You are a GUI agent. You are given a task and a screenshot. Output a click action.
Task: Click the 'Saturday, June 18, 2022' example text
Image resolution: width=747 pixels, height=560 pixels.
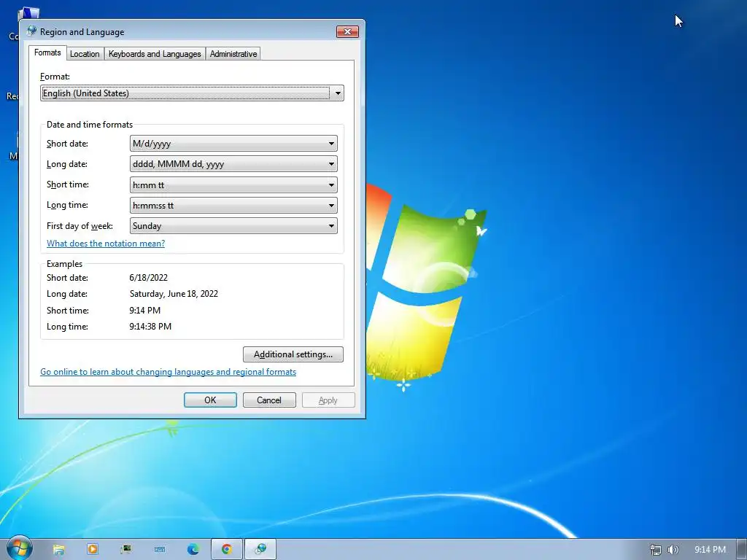pos(174,294)
